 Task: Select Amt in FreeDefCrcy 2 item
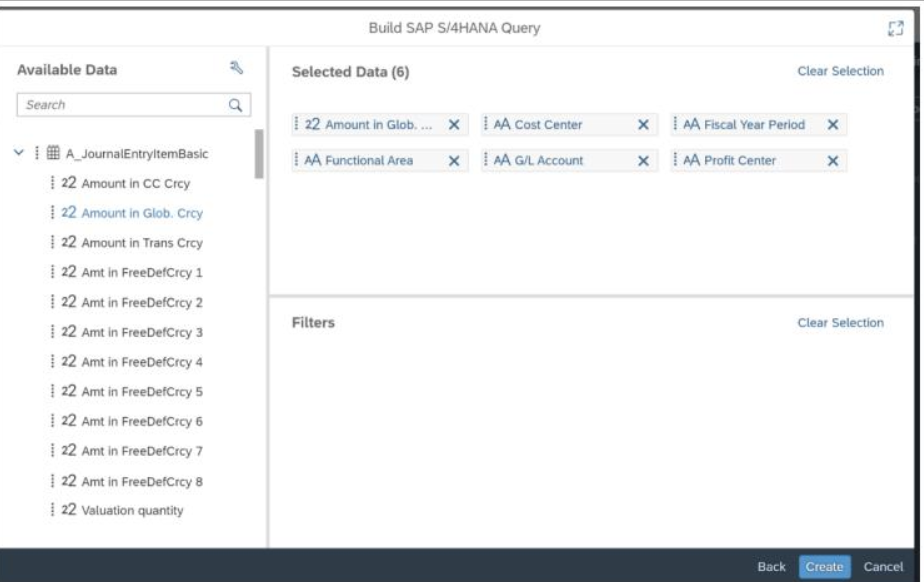[x=142, y=303]
